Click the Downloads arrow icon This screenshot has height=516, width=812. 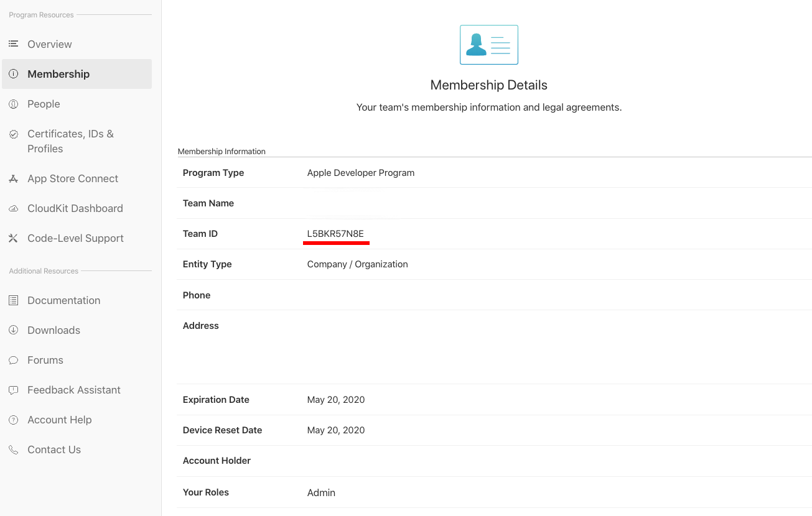click(x=13, y=330)
